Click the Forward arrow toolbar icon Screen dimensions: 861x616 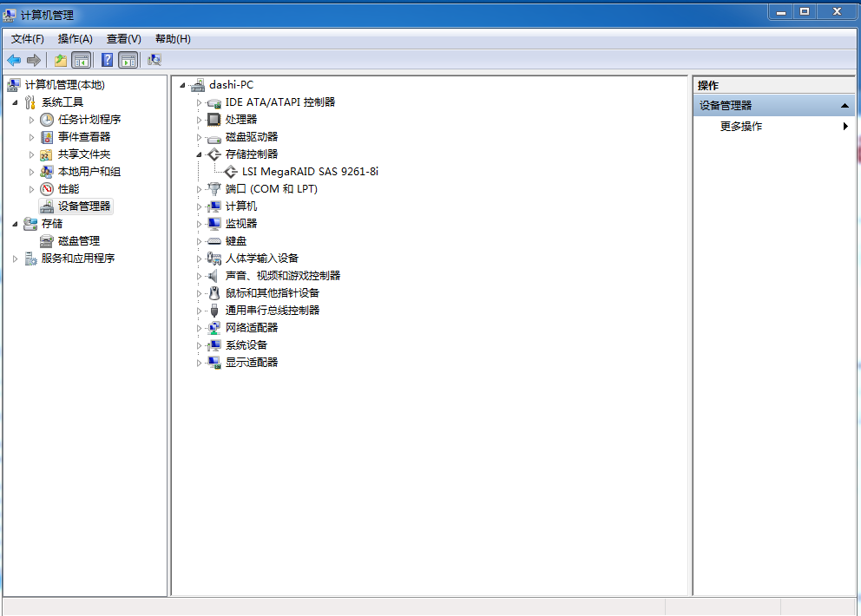34,60
